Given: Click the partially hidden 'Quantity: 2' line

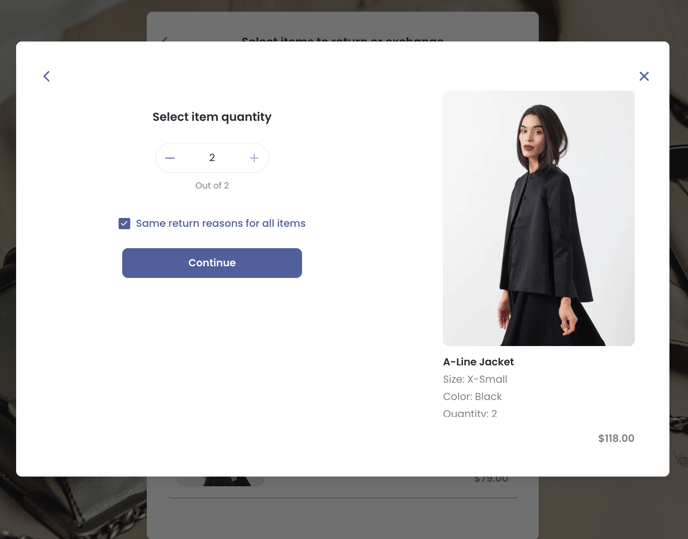Looking at the screenshot, I should click(x=470, y=413).
